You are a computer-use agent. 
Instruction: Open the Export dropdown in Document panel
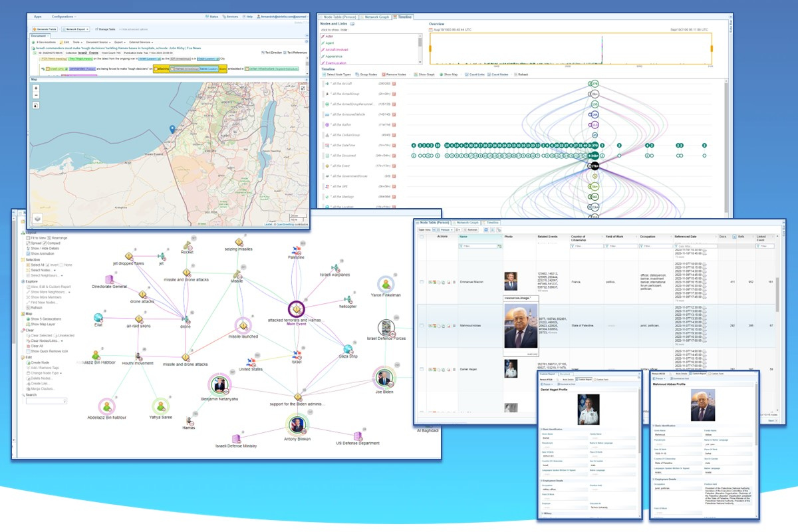(120, 42)
